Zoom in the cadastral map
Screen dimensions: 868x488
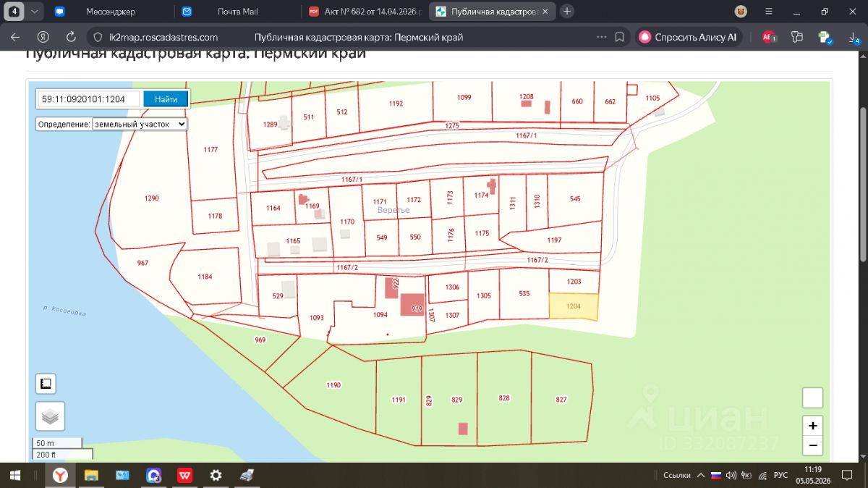click(x=813, y=426)
